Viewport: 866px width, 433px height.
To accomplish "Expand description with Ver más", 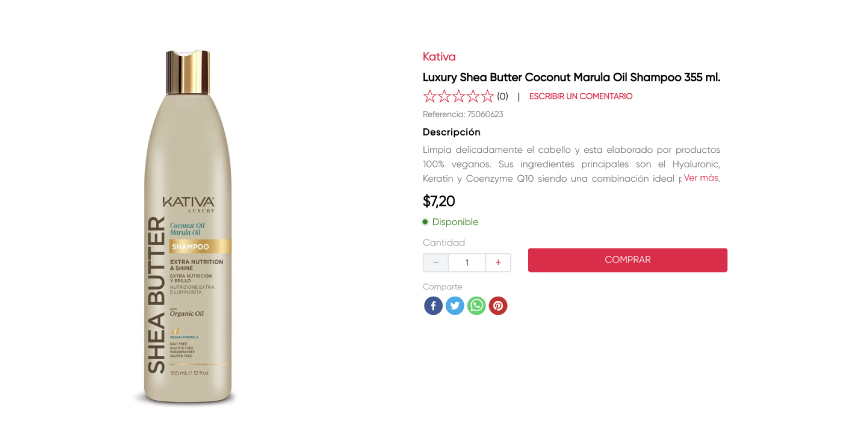I will coord(702,178).
